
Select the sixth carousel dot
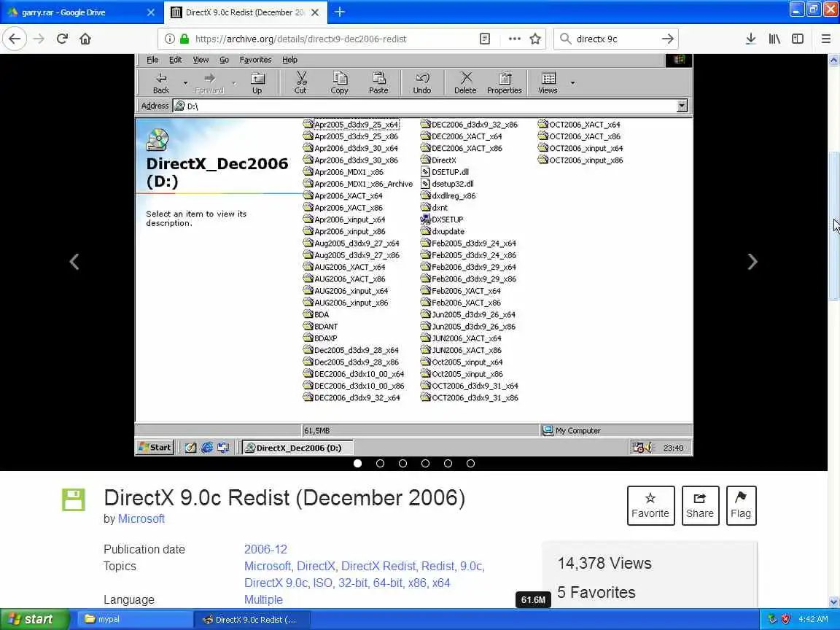point(470,464)
